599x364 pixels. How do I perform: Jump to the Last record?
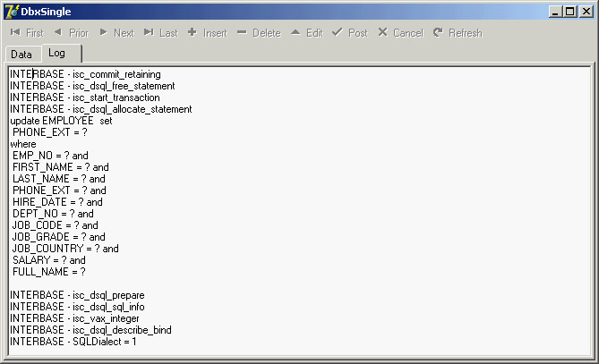click(161, 33)
